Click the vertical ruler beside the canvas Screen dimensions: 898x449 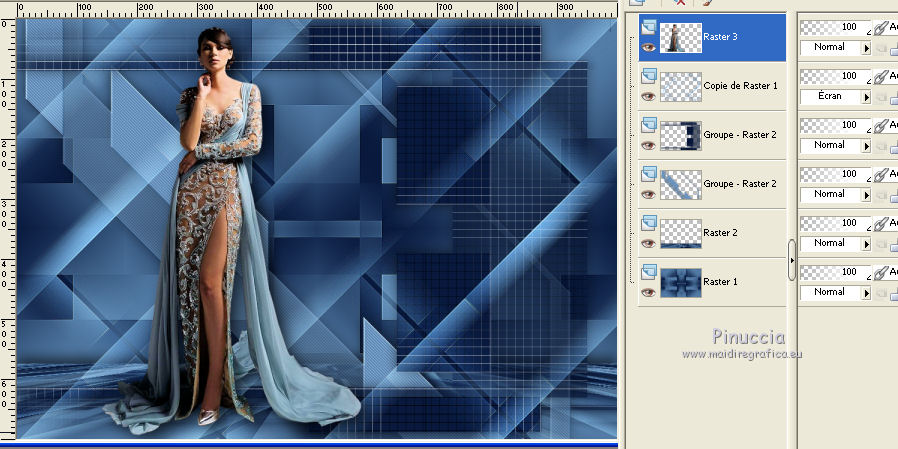8,229
